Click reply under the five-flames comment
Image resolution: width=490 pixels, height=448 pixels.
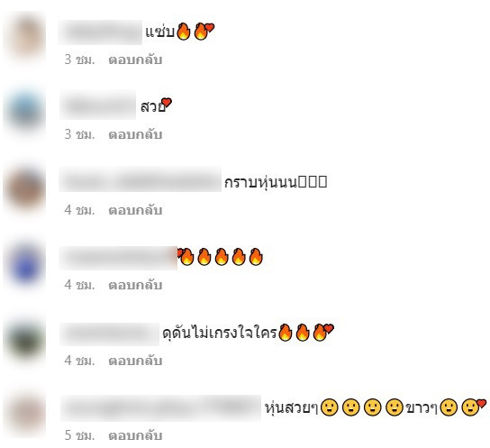(x=135, y=285)
